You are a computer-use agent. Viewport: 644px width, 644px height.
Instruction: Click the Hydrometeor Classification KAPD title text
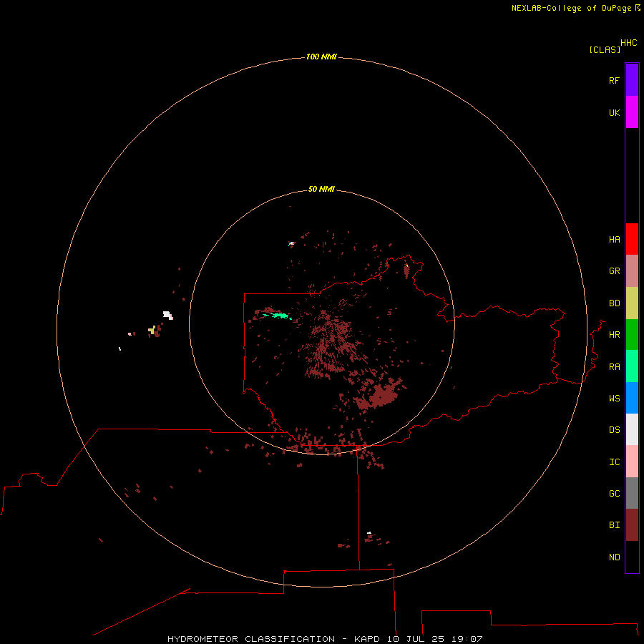pyautogui.click(x=325, y=639)
